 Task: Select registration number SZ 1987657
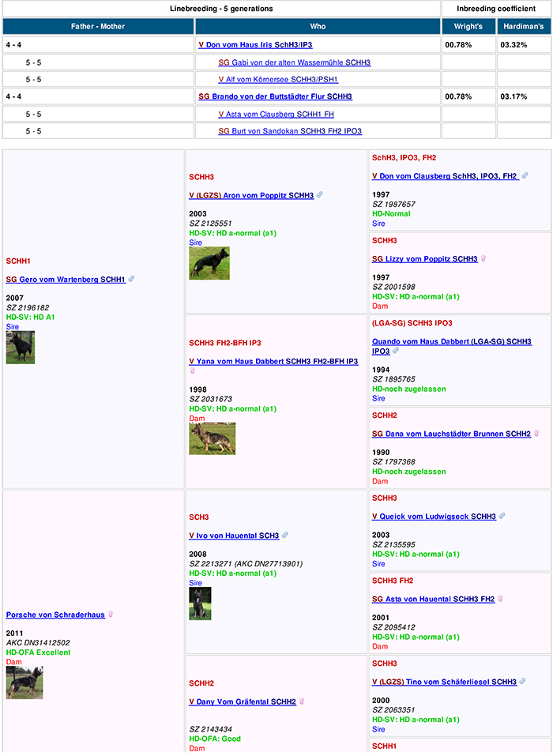(394, 205)
